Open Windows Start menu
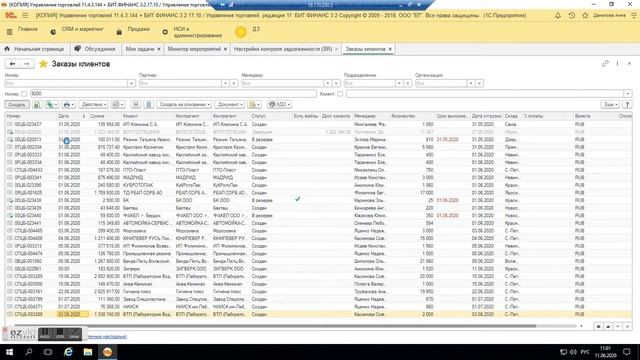Viewport: 640px width, 360px height. coord(9,352)
